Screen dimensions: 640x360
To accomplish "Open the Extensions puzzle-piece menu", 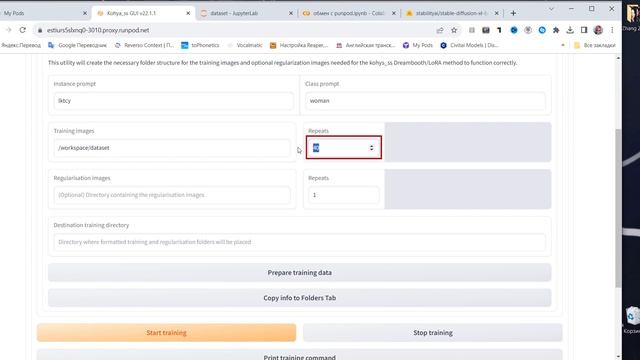I will 556,30.
